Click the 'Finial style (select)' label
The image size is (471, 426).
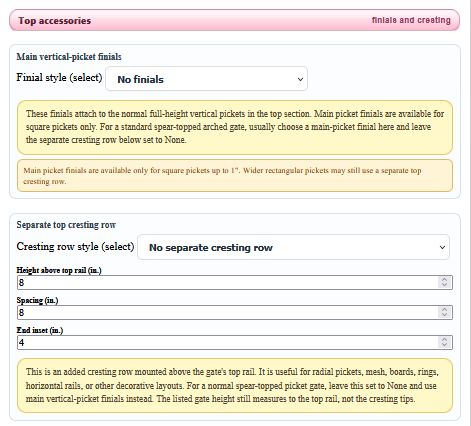59,78
